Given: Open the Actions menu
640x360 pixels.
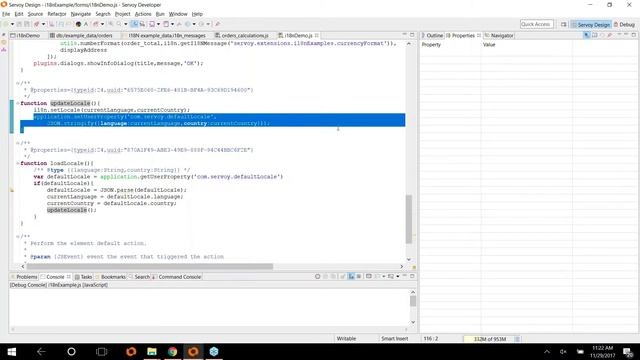Looking at the screenshot, I should pos(143,14).
